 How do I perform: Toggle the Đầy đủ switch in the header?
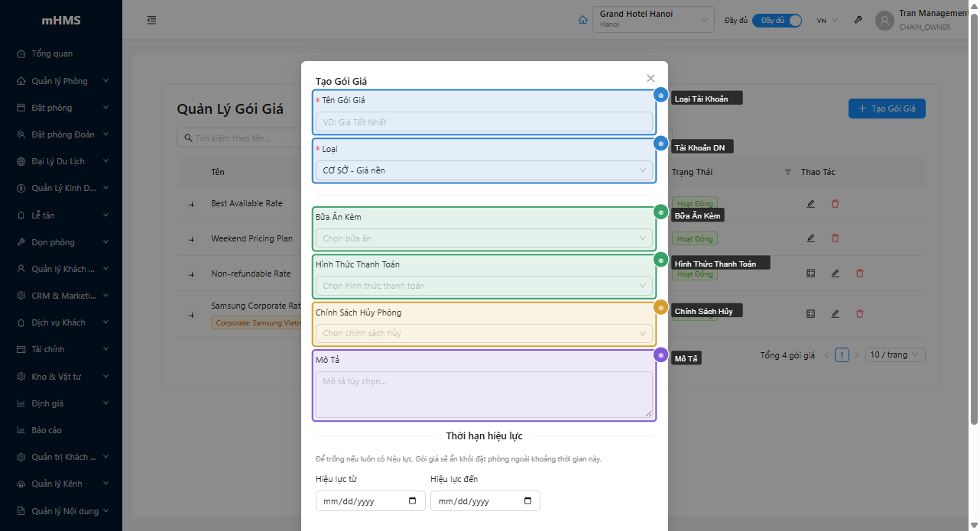tap(777, 21)
